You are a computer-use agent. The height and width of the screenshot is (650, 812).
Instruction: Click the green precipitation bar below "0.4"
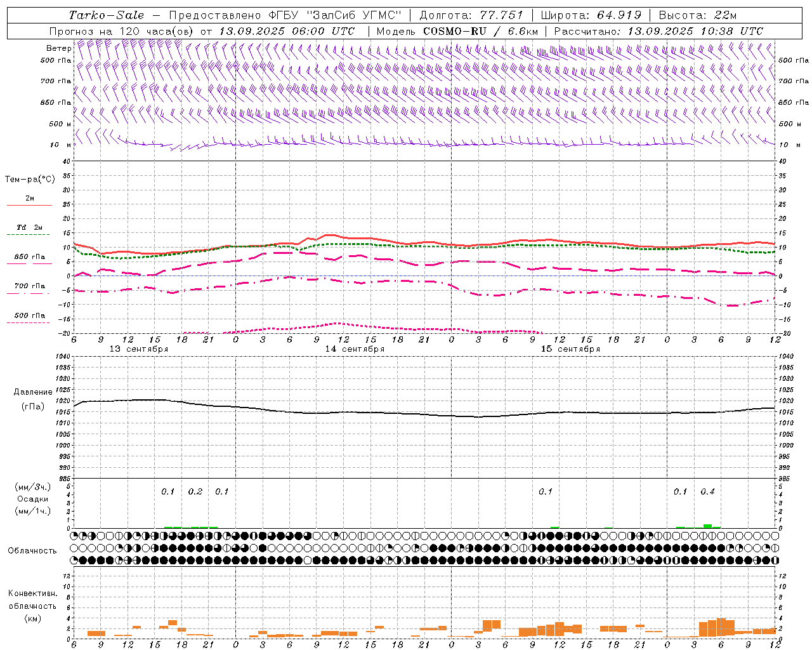point(707,526)
